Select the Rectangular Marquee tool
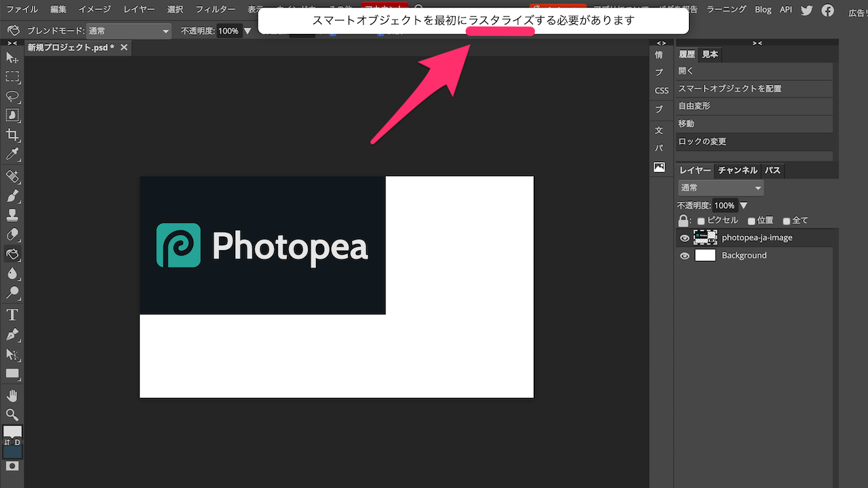868x488 pixels. point(12,77)
